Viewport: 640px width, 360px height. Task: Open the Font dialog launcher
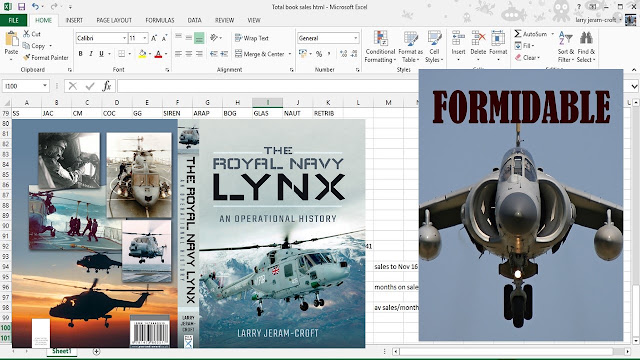(167, 70)
